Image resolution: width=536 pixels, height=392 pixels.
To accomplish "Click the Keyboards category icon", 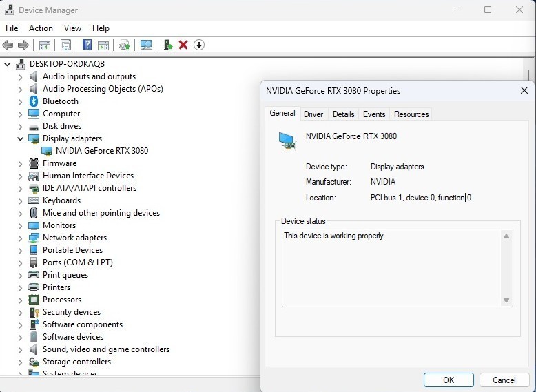I will point(34,200).
